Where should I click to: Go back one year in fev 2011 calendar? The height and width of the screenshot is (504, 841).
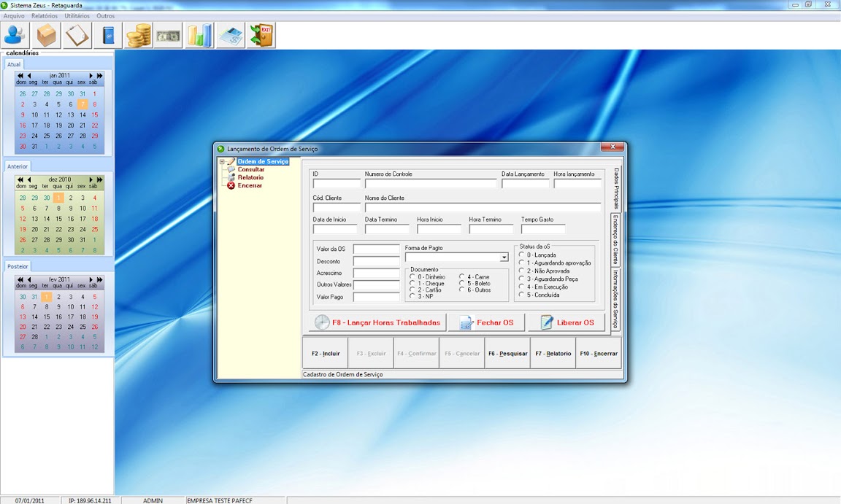(x=20, y=279)
